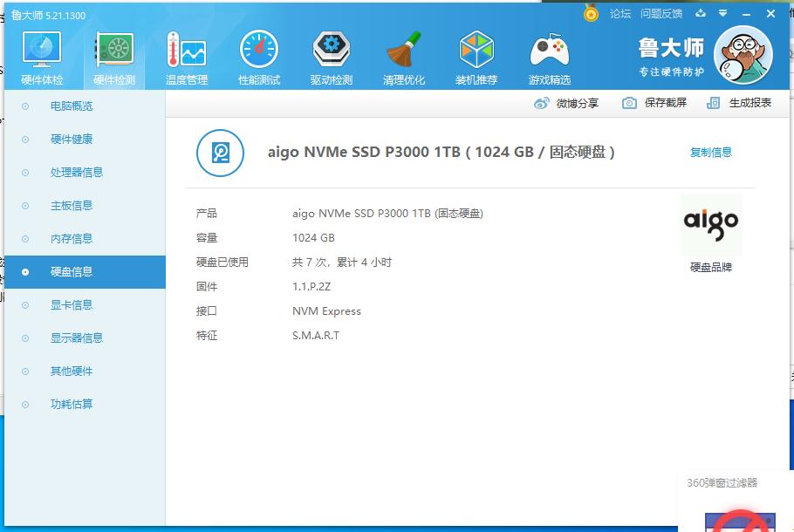
Task: Open the 游戏精选 game controller section
Action: coord(549,58)
